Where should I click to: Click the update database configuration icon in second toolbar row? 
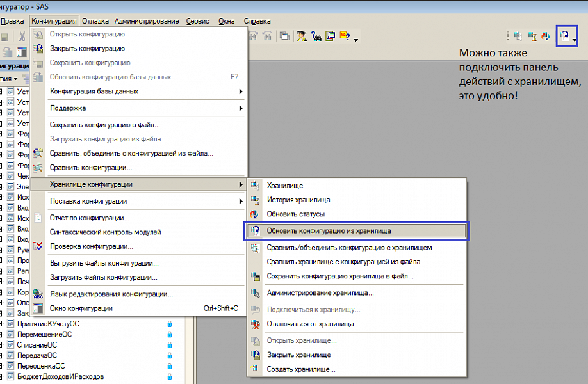[x=7, y=52]
